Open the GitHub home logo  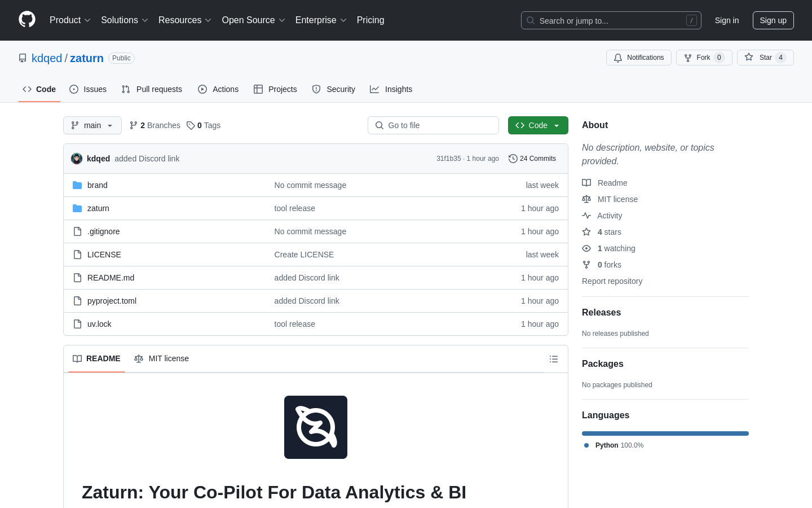(27, 20)
